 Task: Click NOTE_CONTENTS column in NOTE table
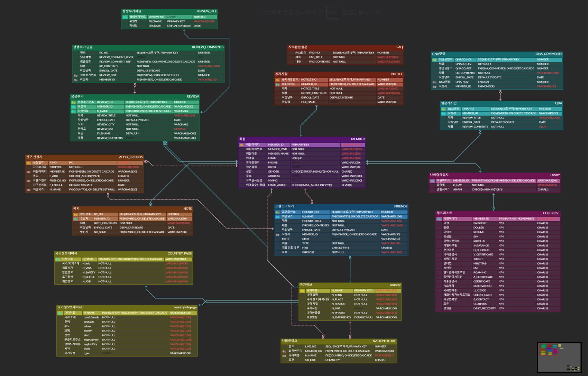pos(105,223)
